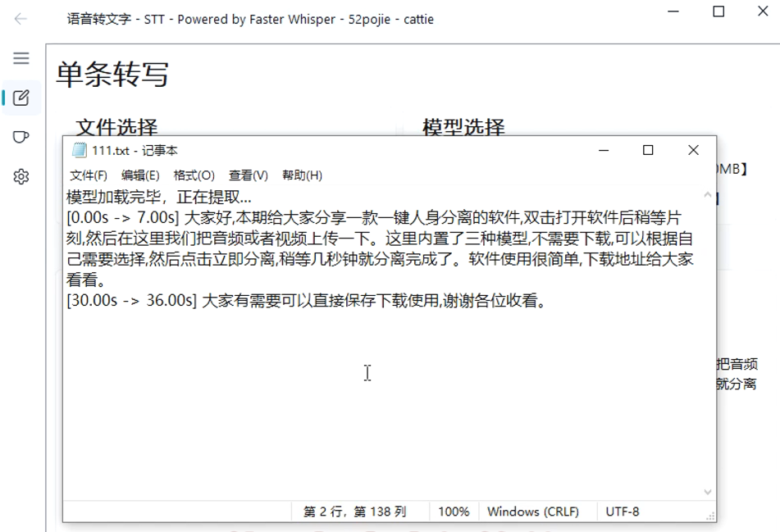Click inside the 111.txt text area
The image size is (780, 532).
[369, 373]
